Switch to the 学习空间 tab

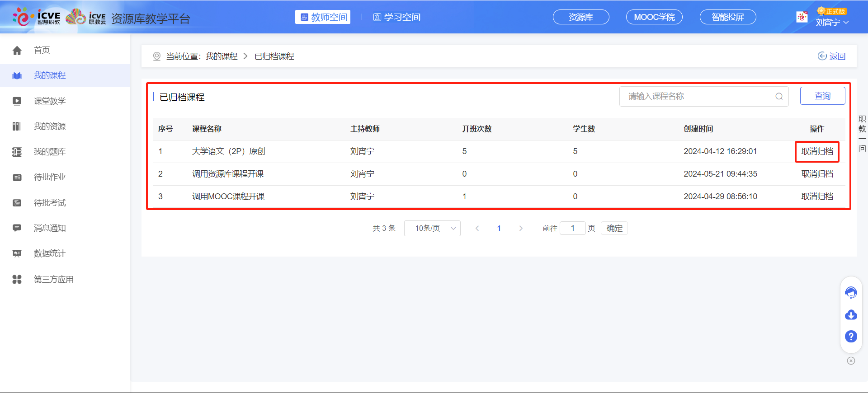point(397,17)
